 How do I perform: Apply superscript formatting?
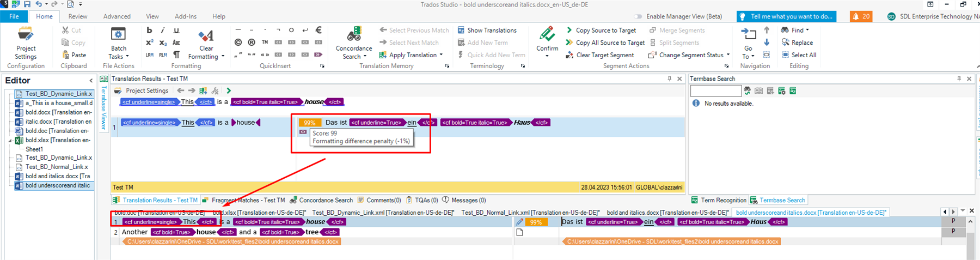coord(149,43)
